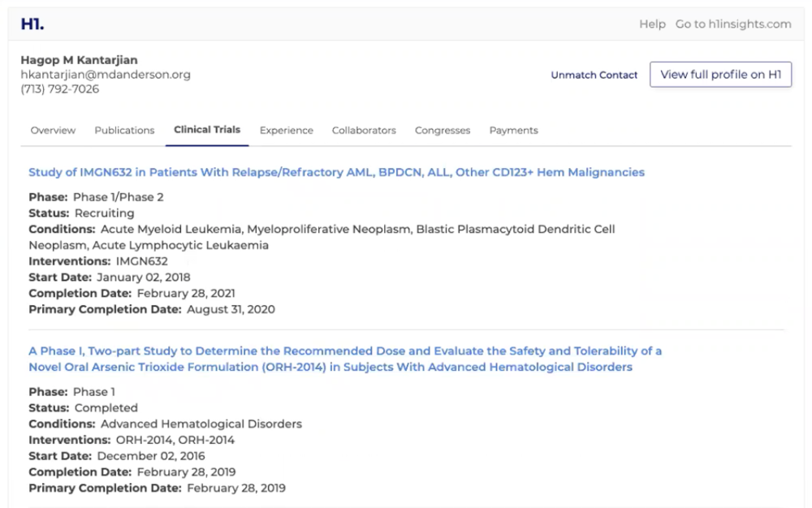
Task: Click the status value Recruiting
Action: 104,213
